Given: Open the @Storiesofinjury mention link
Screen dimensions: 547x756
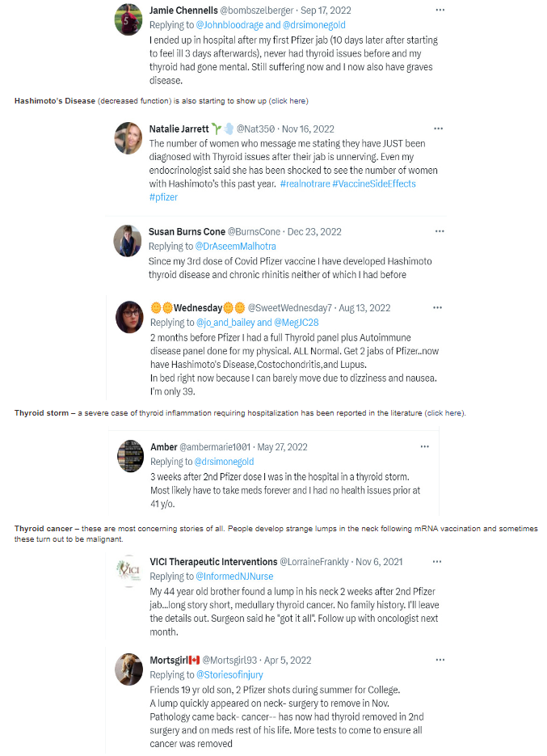Looking at the screenshot, I should pyautogui.click(x=229, y=675).
